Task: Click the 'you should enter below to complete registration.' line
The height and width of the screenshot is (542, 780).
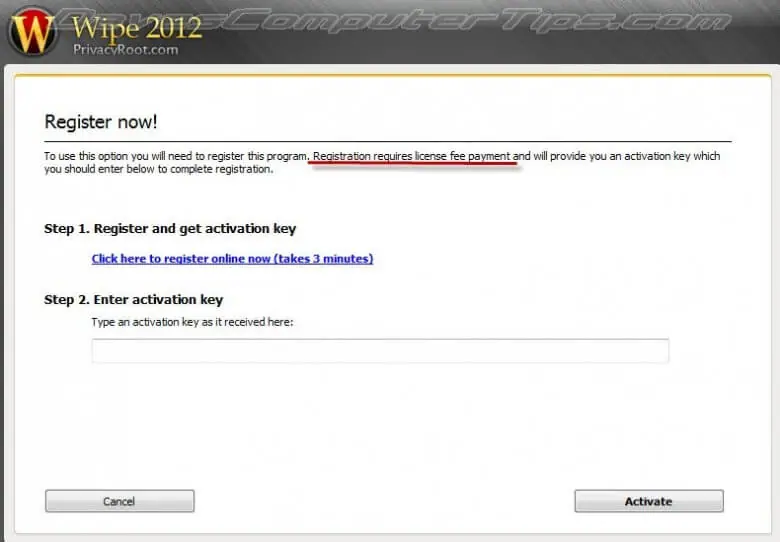Action: pos(159,169)
